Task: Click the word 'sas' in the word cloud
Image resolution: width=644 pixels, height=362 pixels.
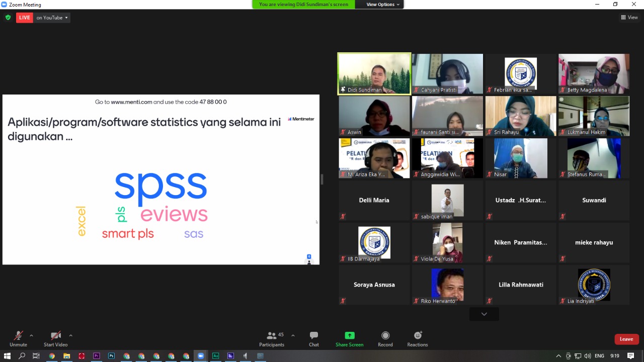Action: coord(194,234)
